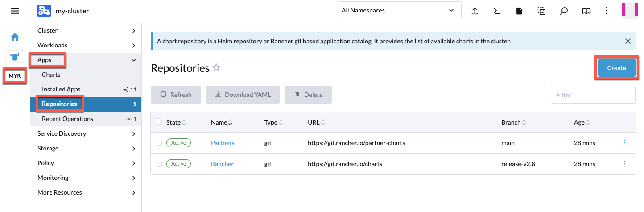Open the resource search magnifier icon

pyautogui.click(x=564, y=11)
